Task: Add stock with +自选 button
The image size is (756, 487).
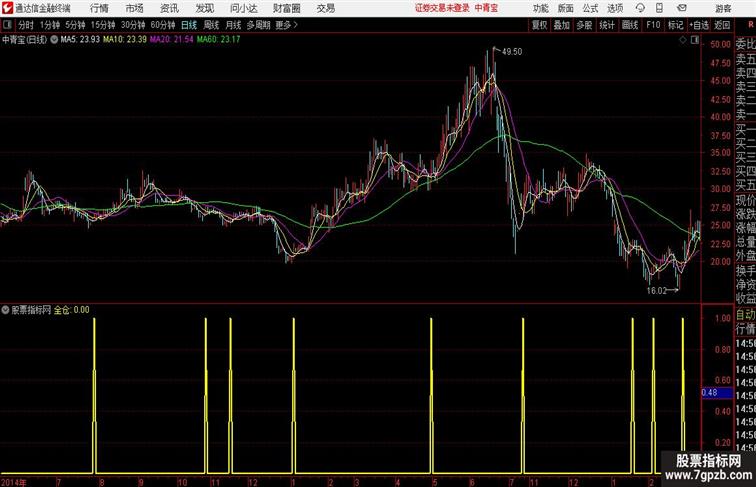Action: click(x=699, y=25)
